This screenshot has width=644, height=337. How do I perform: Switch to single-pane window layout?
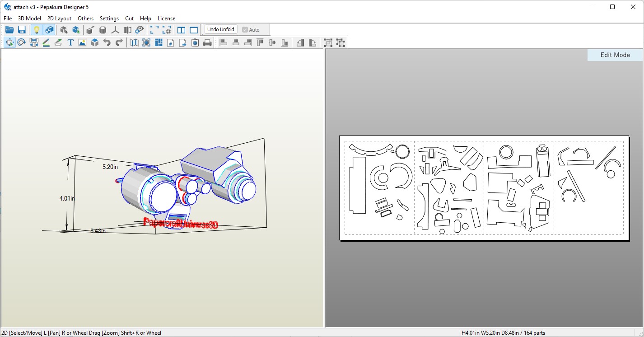pyautogui.click(x=194, y=30)
